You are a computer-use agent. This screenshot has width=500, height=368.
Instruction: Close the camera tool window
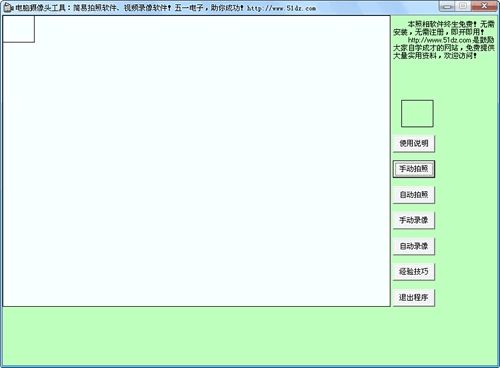[x=484, y=6]
